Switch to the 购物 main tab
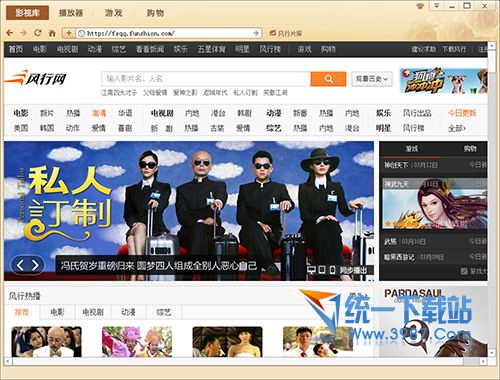 click(155, 13)
